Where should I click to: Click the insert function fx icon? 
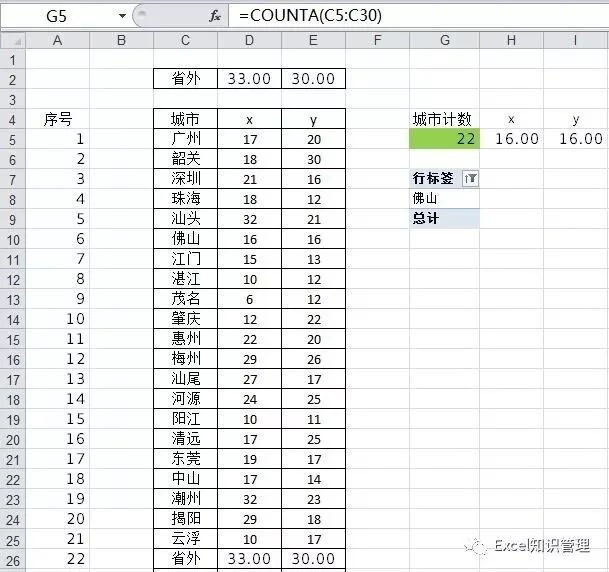(215, 16)
